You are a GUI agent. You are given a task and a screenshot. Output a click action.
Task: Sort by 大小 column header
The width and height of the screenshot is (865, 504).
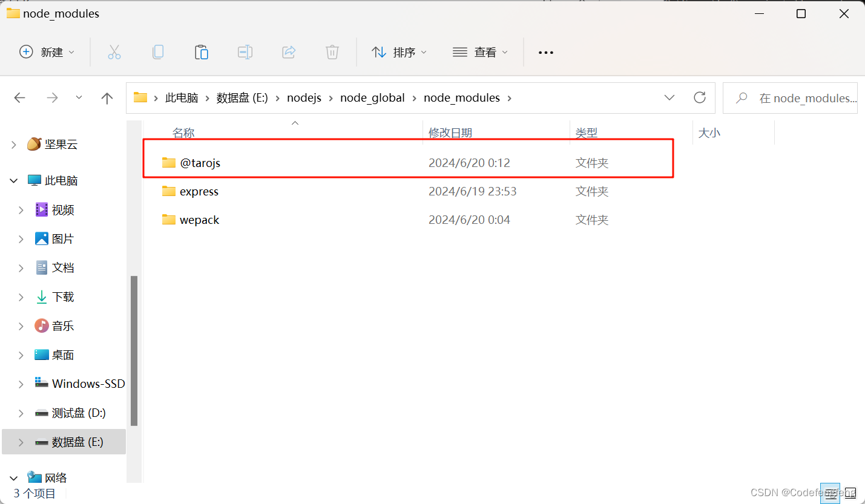pos(709,133)
